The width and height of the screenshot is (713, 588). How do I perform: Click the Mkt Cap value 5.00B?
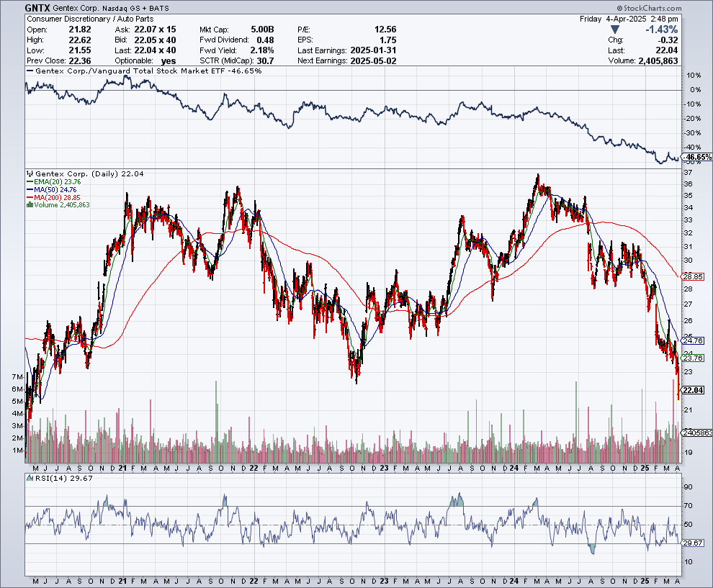(x=262, y=30)
